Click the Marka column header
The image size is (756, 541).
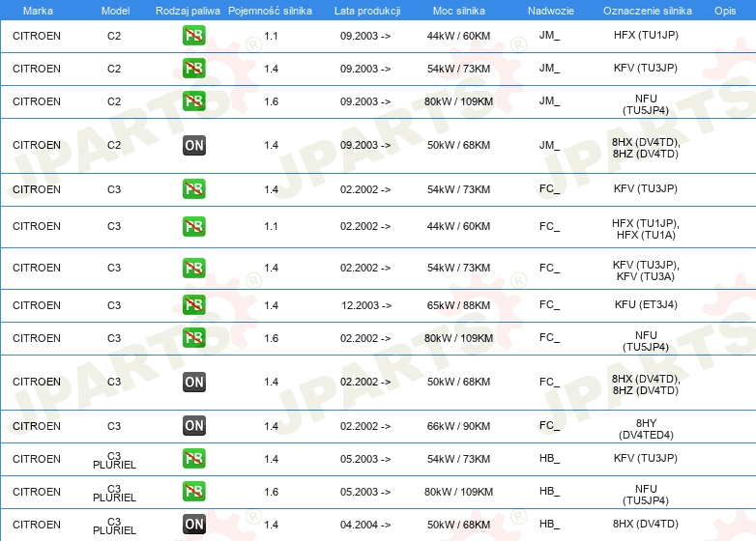(x=38, y=11)
